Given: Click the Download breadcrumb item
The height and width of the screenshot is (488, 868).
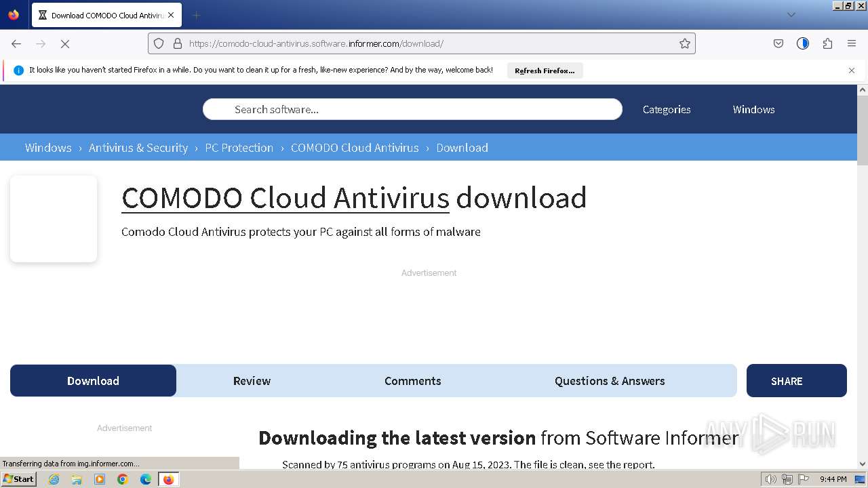Looking at the screenshot, I should (462, 148).
